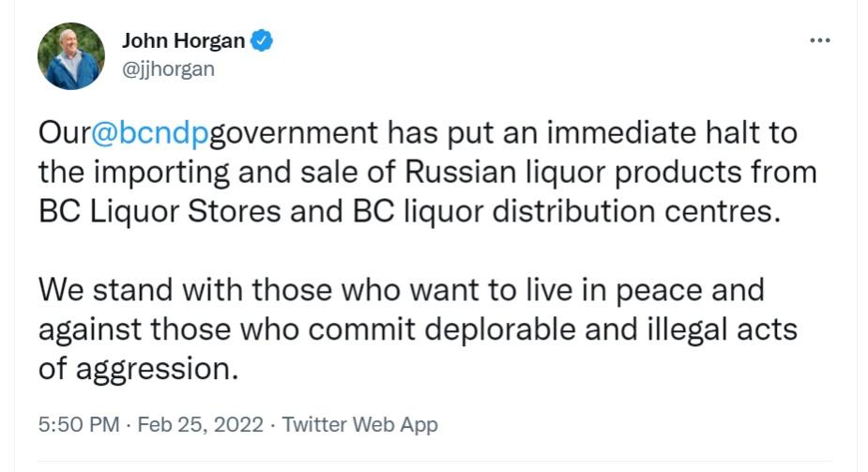Open the Twitter Web App source link

pos(359,424)
